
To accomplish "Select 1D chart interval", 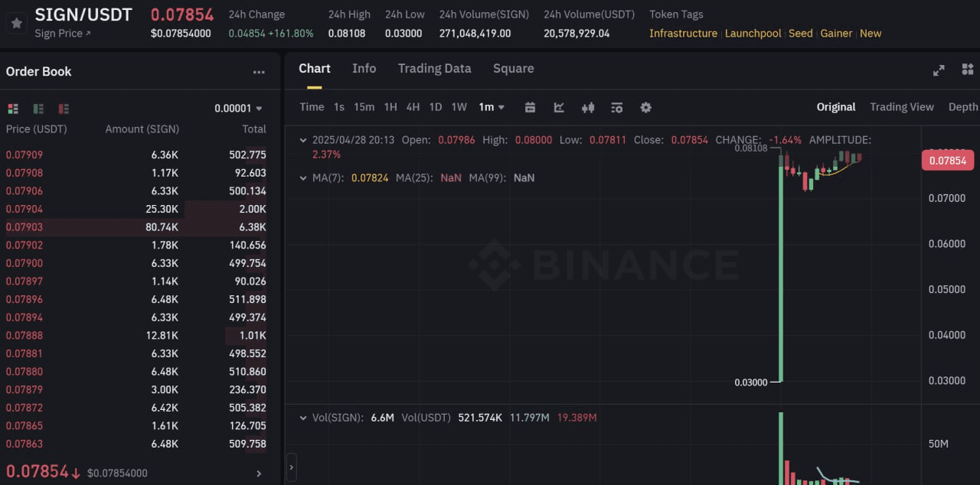I will [436, 107].
